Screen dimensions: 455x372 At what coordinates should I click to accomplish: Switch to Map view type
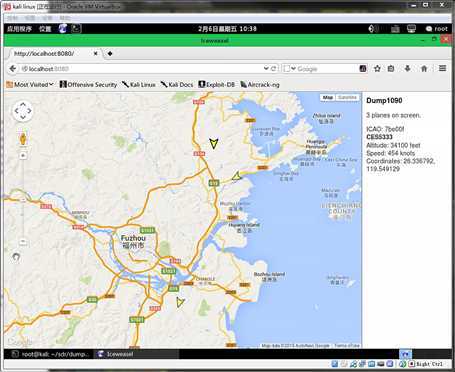click(x=328, y=97)
